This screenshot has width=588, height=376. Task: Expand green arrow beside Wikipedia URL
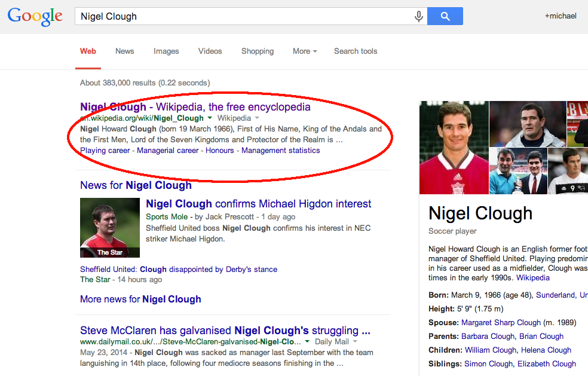(x=210, y=118)
